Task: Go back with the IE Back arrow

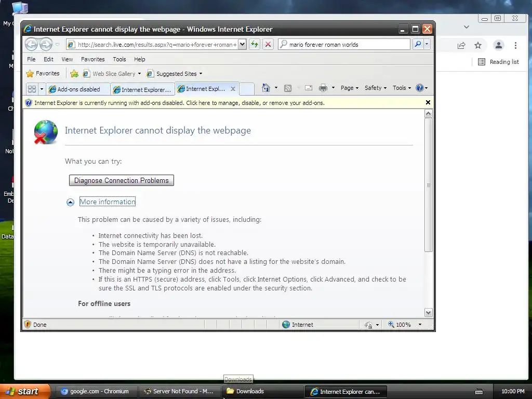Action: click(x=31, y=44)
